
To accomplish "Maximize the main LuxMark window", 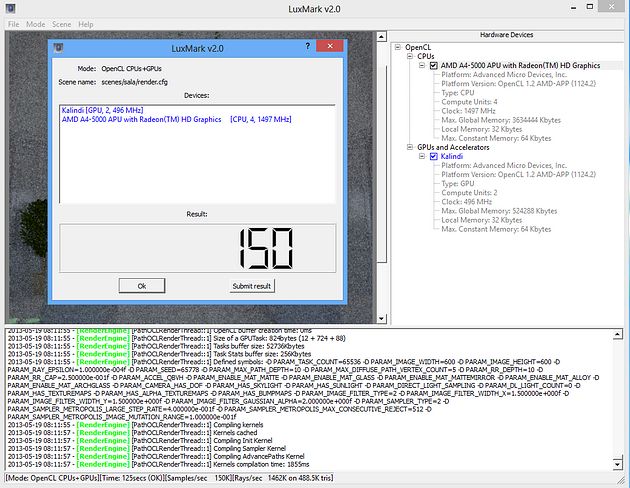I will point(589,6).
